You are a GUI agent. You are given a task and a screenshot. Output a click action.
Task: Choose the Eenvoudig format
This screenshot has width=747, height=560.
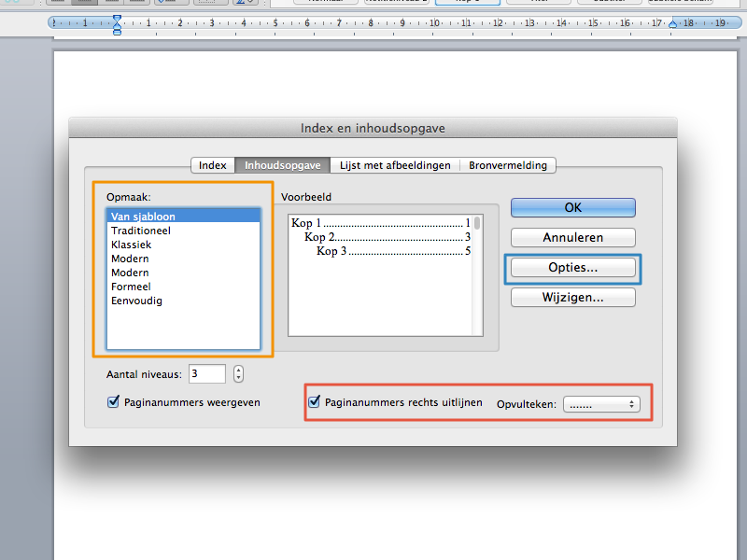click(x=184, y=301)
